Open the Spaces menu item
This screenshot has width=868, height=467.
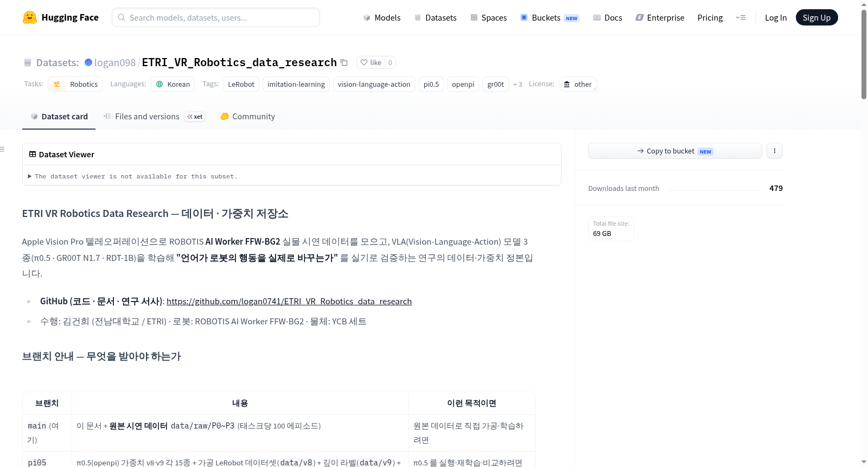tap(489, 18)
